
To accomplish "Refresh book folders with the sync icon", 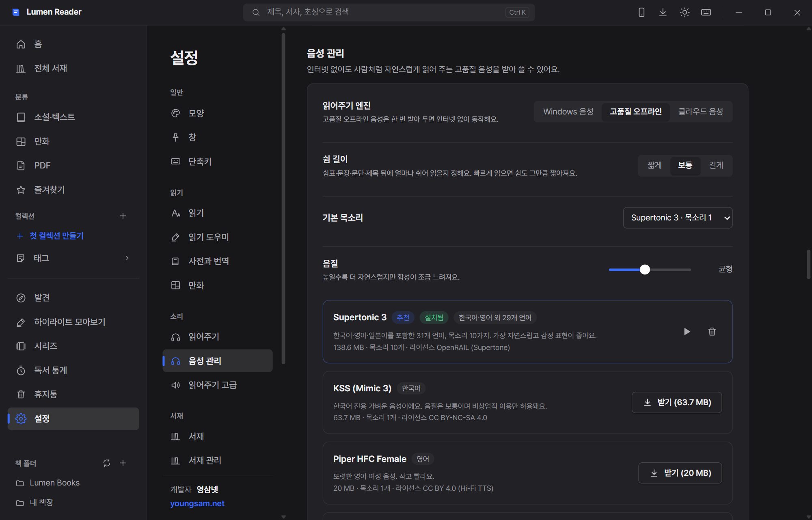I will point(107,463).
